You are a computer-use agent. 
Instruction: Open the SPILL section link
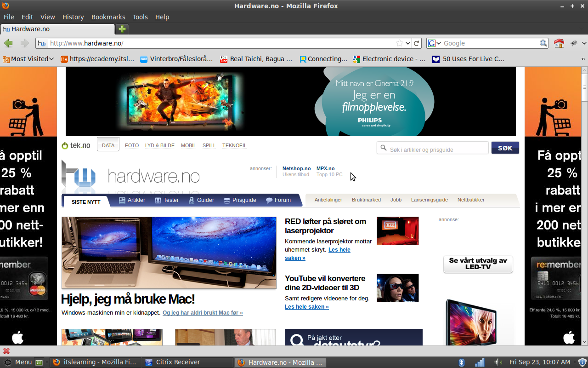point(209,145)
